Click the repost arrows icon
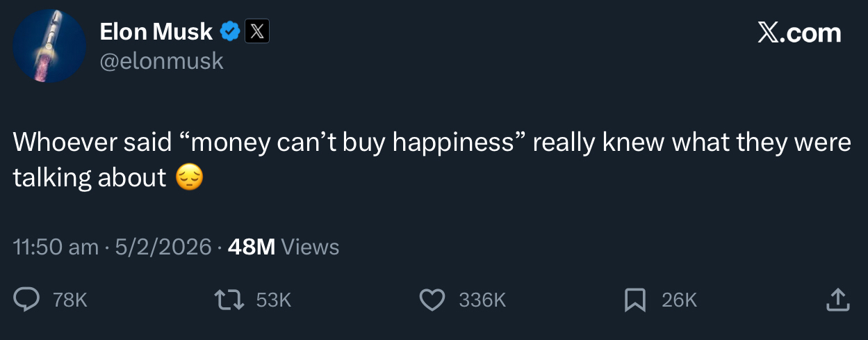 click(x=230, y=300)
